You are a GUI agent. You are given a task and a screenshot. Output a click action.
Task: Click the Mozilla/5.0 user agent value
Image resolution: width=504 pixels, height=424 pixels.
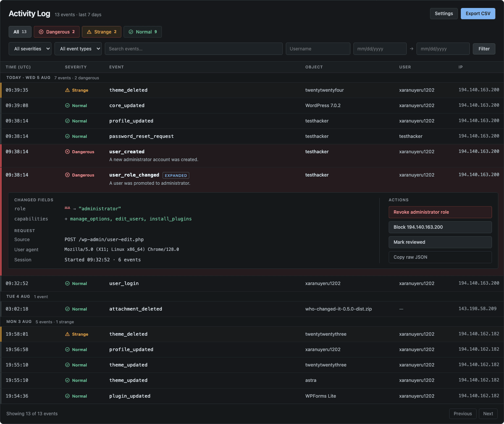[122, 249]
